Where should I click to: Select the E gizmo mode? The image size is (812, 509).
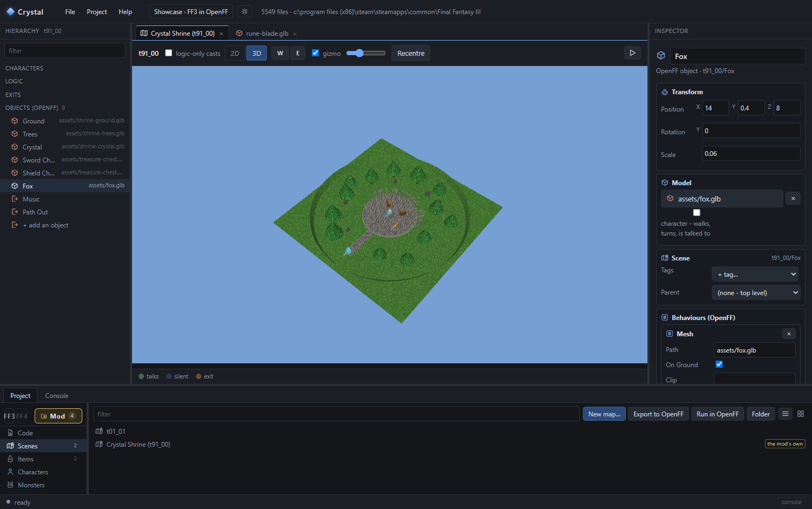pyautogui.click(x=298, y=53)
